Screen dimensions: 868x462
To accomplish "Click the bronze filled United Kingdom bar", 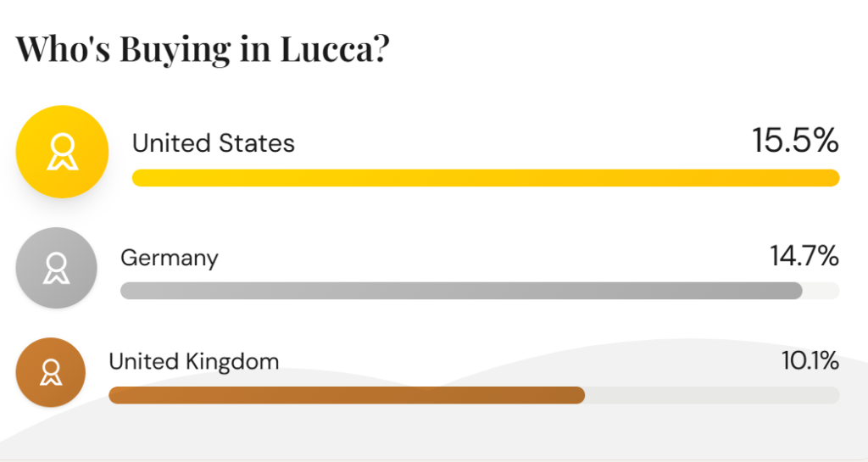I will pyautogui.click(x=346, y=395).
